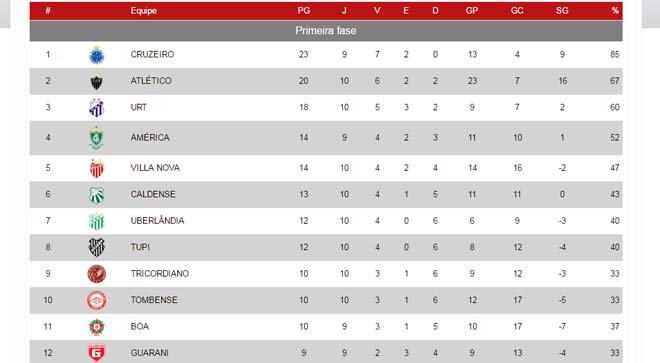The image size is (660, 363).
Task: Click the Atlético team crest
Action: click(x=97, y=81)
